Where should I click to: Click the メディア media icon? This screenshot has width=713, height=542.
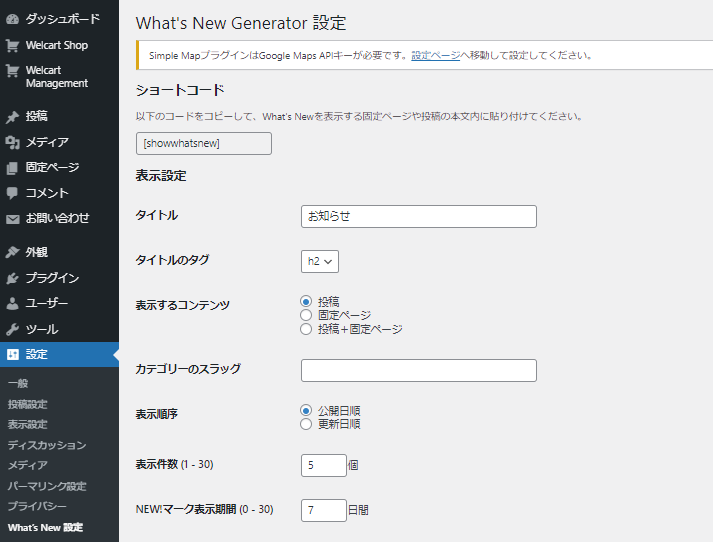coord(13,142)
